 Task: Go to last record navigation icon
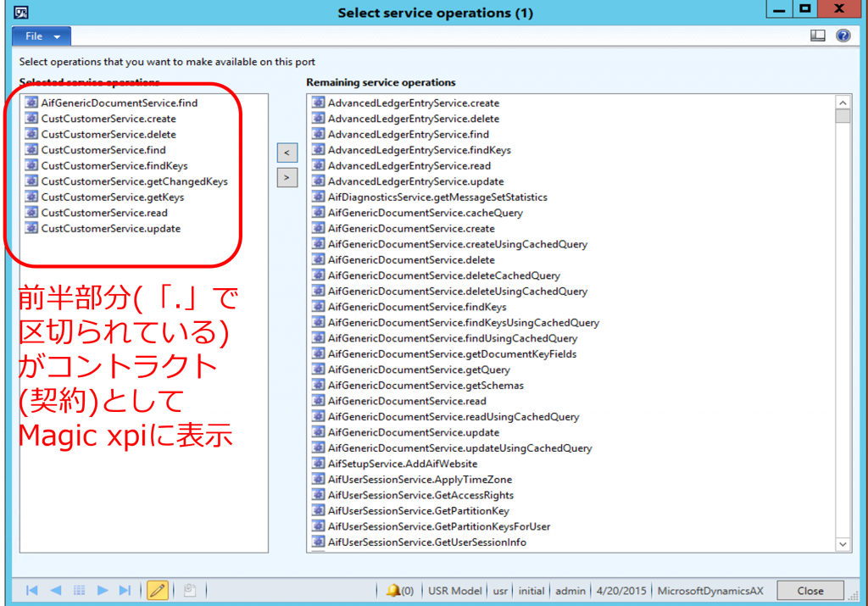125,590
